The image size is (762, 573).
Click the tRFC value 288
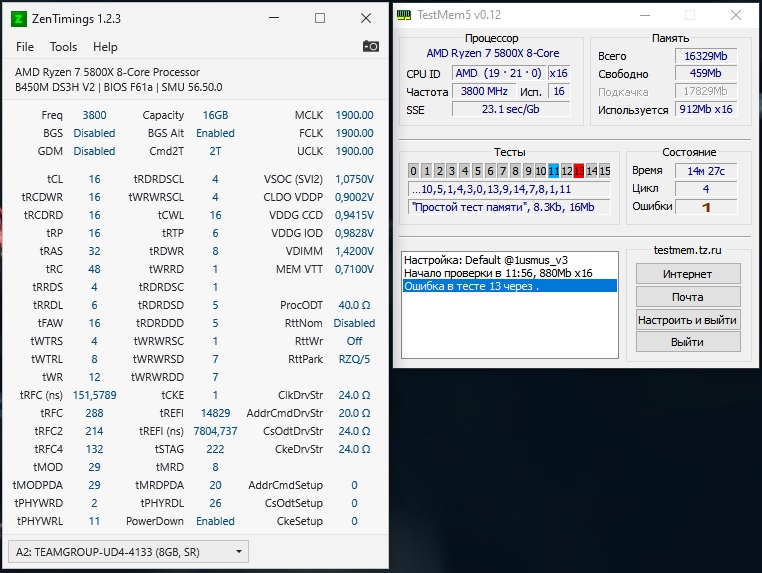coord(94,413)
